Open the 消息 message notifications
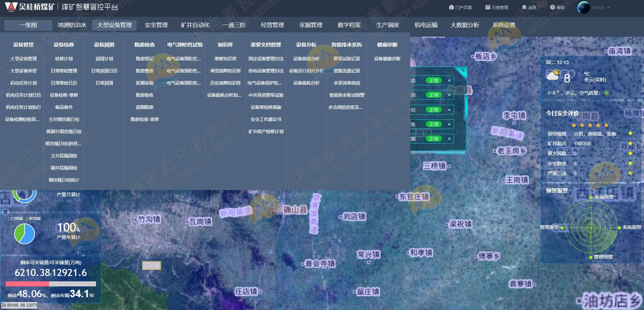This screenshot has height=310, width=644. click(x=529, y=7)
